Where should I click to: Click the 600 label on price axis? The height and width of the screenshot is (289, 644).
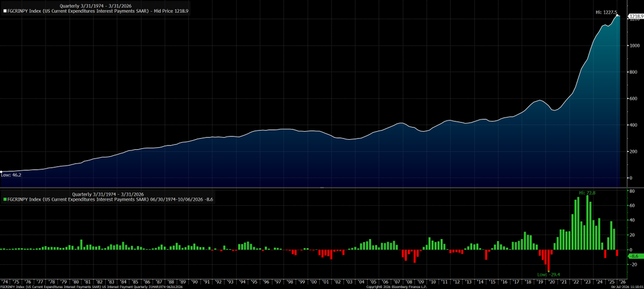pos(634,98)
